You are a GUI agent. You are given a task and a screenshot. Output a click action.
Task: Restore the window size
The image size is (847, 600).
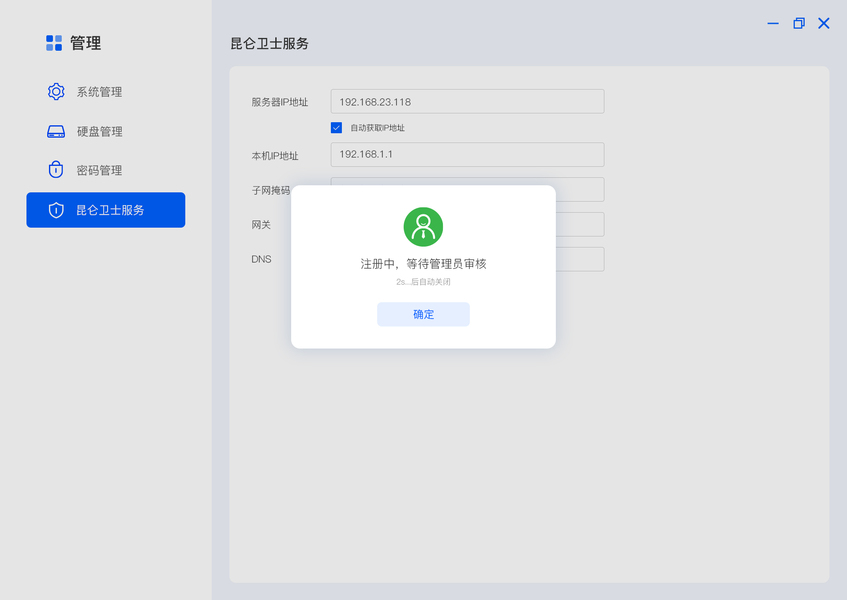[x=799, y=23]
